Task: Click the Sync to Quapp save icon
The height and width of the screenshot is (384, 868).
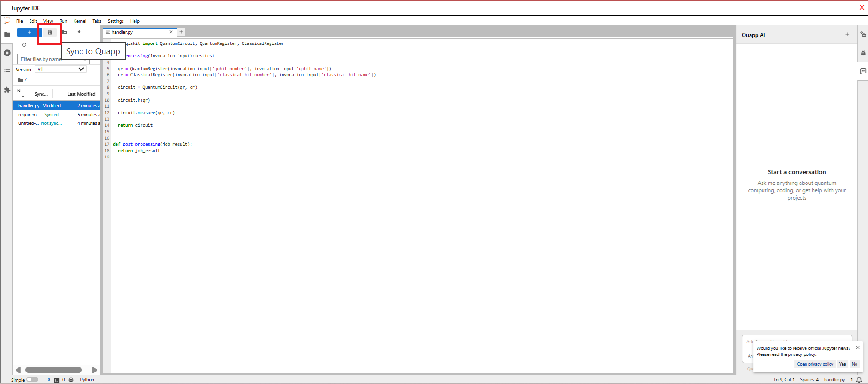Action: [50, 32]
